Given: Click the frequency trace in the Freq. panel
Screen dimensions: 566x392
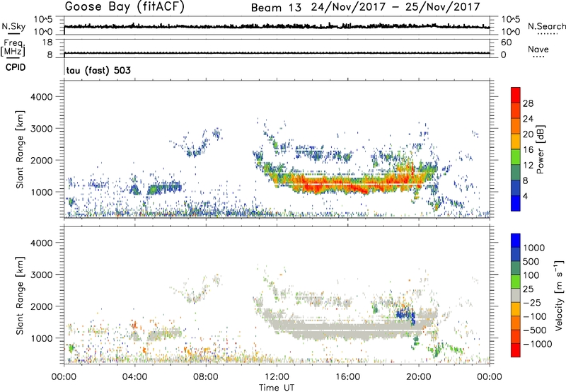Looking at the screenshot, I should tap(277, 53).
